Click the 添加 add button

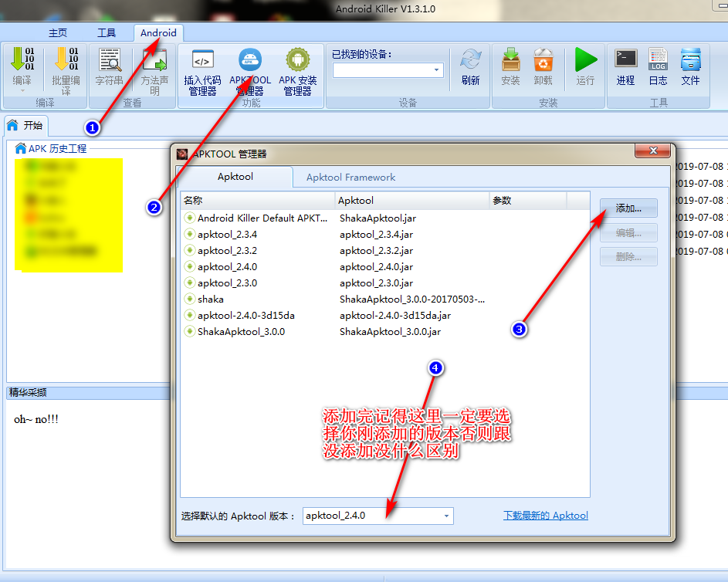(628, 208)
